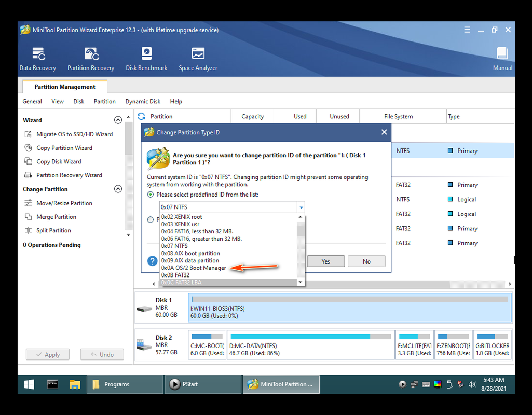Select E:MCLITE partition block
This screenshot has width=532, height=415.
414,345
